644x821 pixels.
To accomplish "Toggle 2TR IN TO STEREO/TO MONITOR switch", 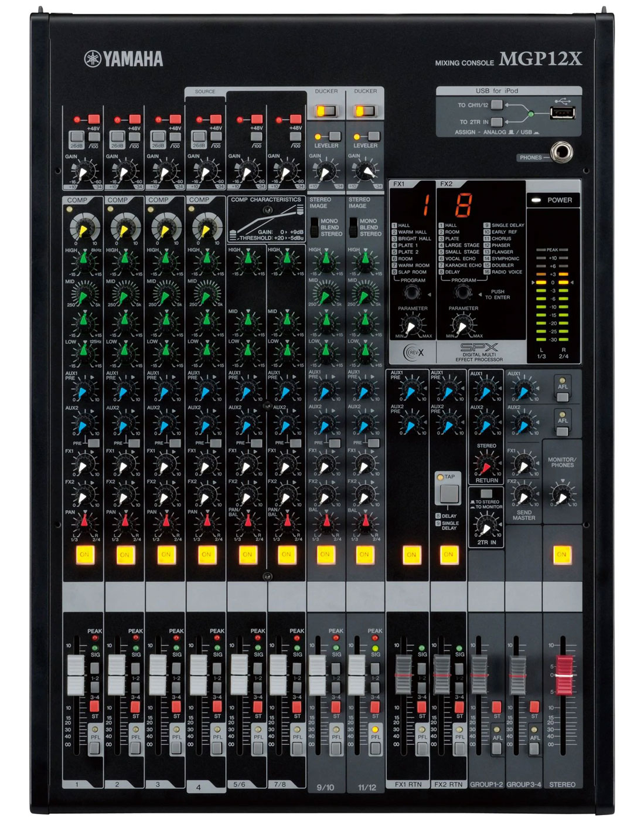I will (x=486, y=494).
